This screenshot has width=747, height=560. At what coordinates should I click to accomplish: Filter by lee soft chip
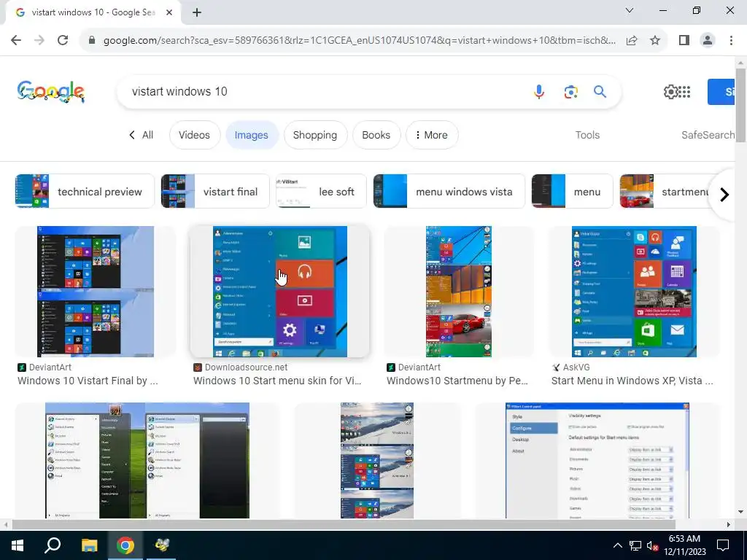pyautogui.click(x=322, y=192)
